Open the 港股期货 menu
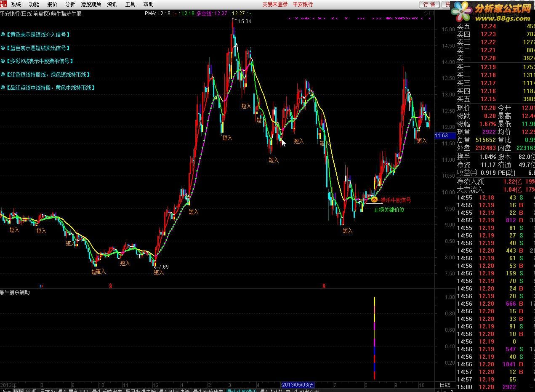 click(91, 4)
